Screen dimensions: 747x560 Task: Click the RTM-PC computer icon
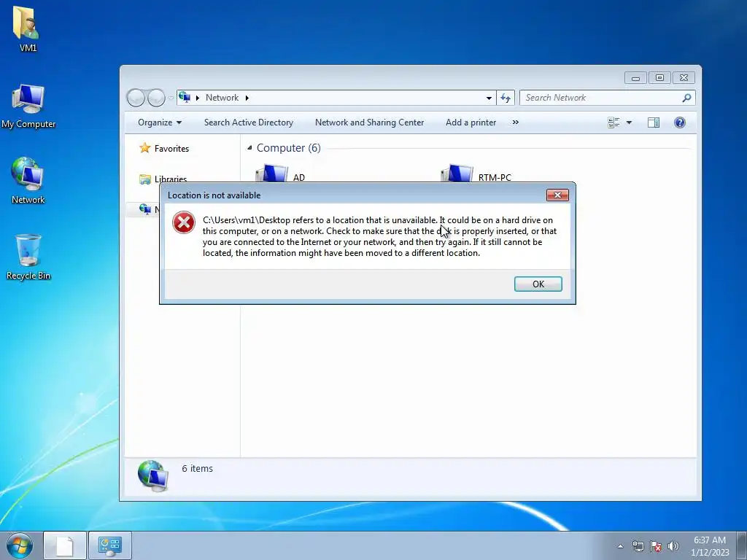pyautogui.click(x=457, y=174)
